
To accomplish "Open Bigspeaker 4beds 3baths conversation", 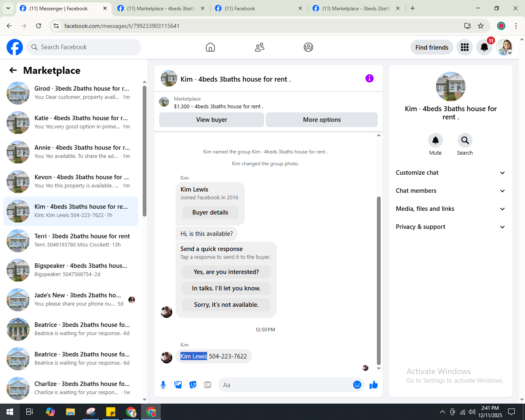I will click(x=71, y=270).
